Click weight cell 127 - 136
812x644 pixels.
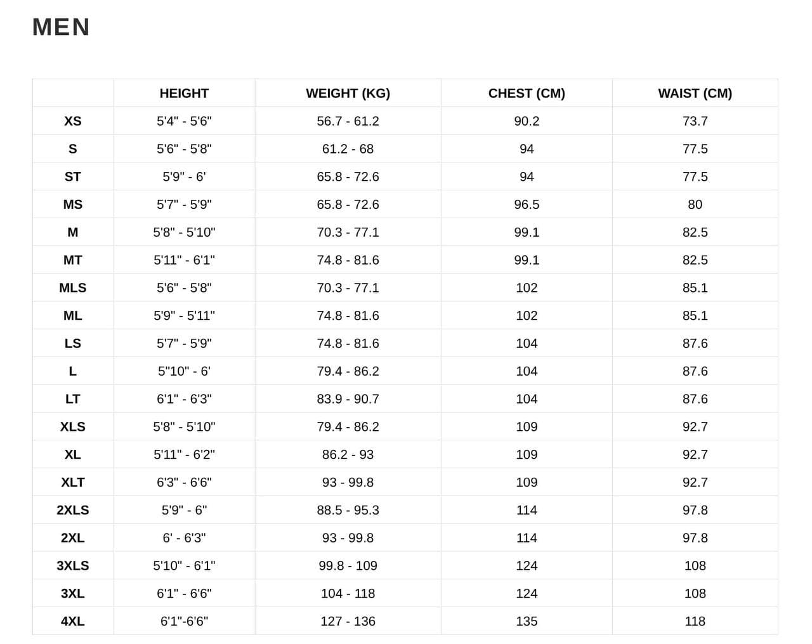[348, 621]
